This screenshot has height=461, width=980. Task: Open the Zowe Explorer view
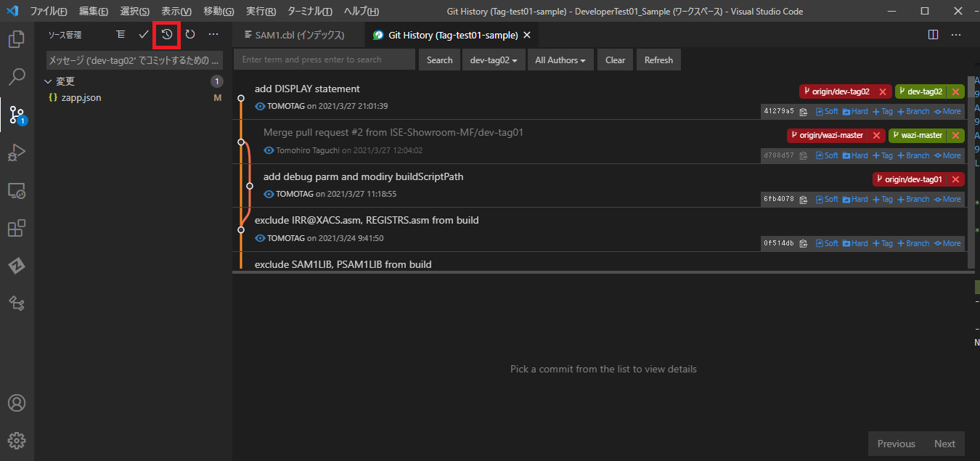click(17, 265)
